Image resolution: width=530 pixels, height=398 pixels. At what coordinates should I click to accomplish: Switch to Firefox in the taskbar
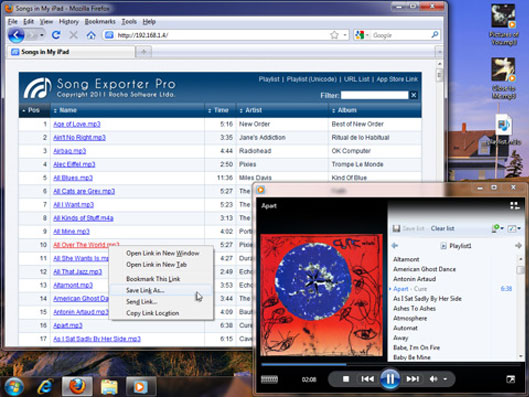[x=77, y=386]
